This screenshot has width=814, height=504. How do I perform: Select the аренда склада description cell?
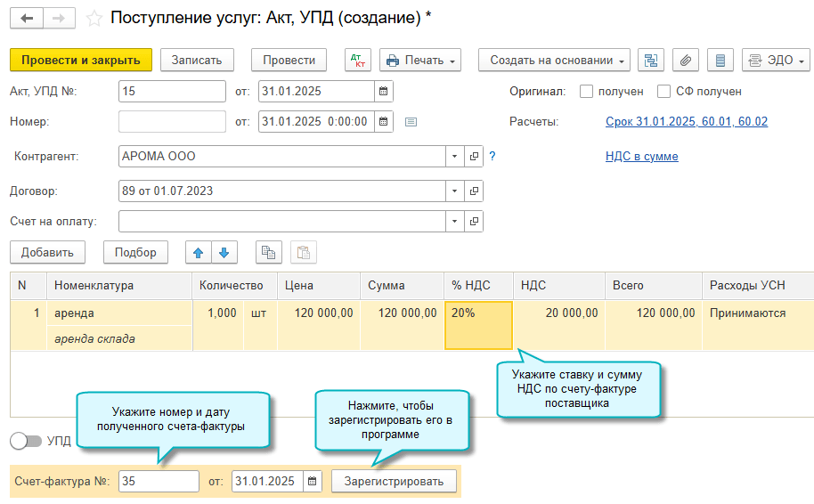(119, 338)
